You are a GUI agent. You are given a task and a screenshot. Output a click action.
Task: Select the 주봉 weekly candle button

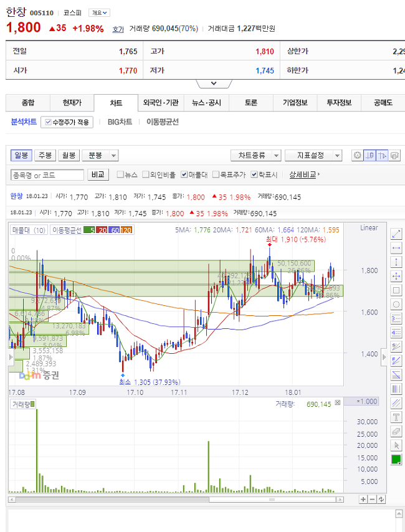click(45, 155)
